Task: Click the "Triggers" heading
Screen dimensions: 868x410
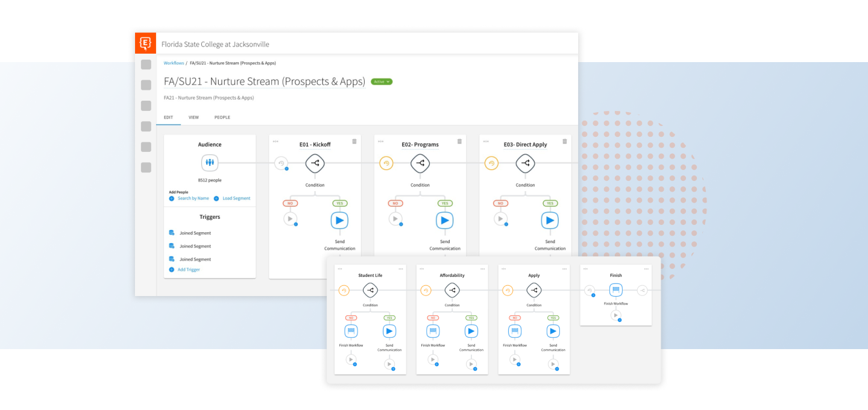Action: pos(210,216)
